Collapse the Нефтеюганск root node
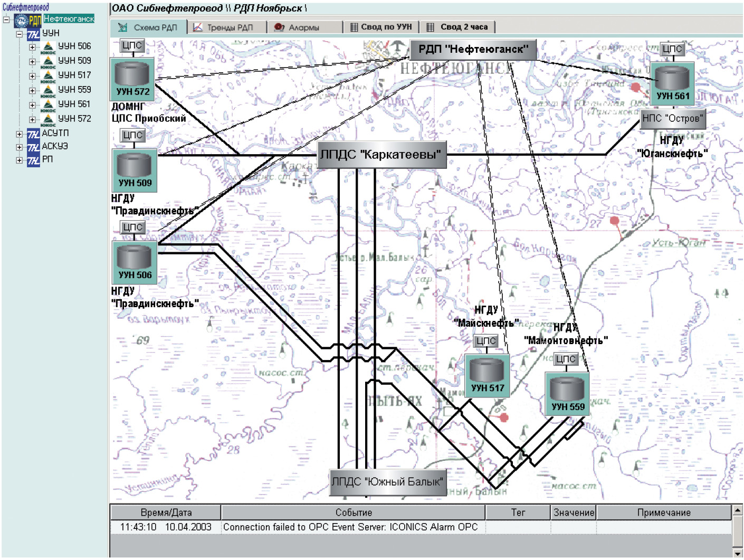 point(6,20)
